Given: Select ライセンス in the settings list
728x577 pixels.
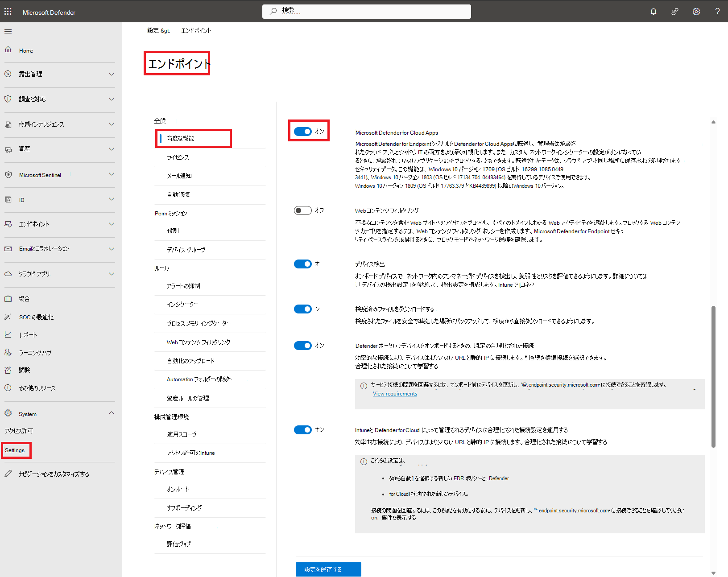Looking at the screenshot, I should coord(178,157).
